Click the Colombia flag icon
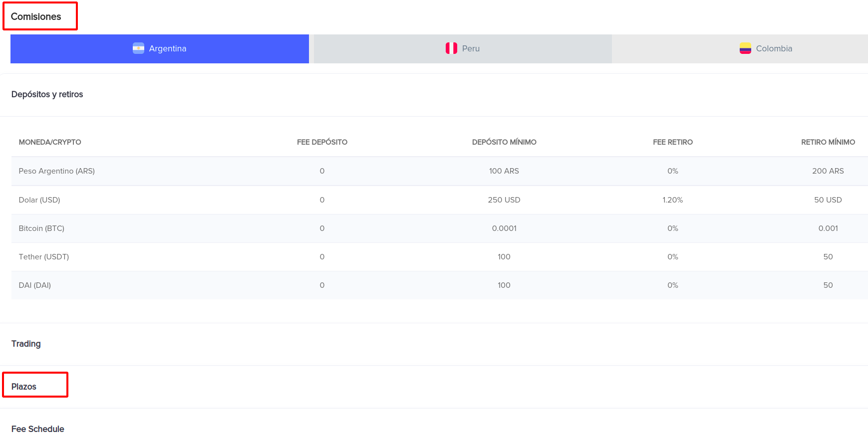 pos(745,48)
